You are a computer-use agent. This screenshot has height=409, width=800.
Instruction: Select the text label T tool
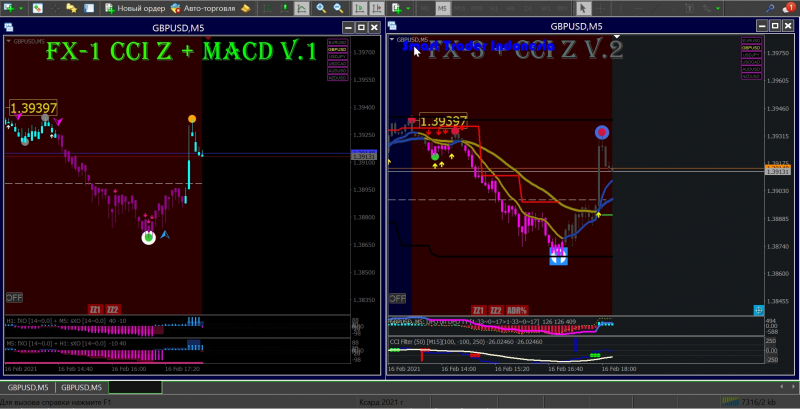[x=690, y=8]
